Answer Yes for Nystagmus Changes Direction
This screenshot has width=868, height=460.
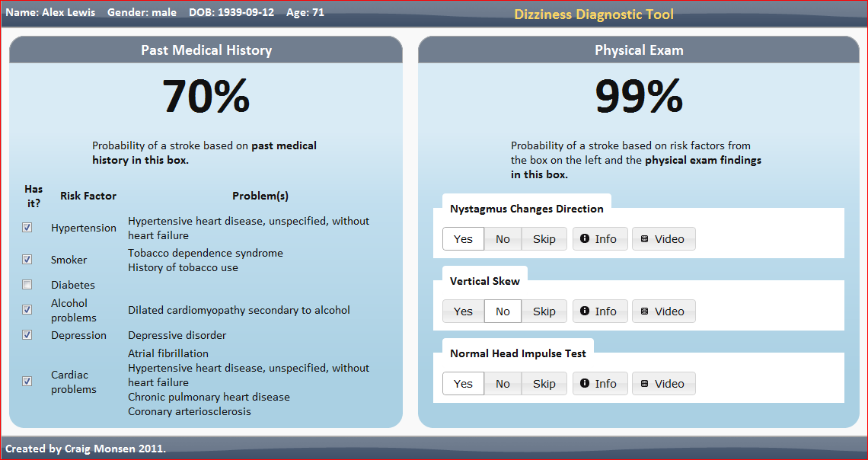(x=463, y=238)
